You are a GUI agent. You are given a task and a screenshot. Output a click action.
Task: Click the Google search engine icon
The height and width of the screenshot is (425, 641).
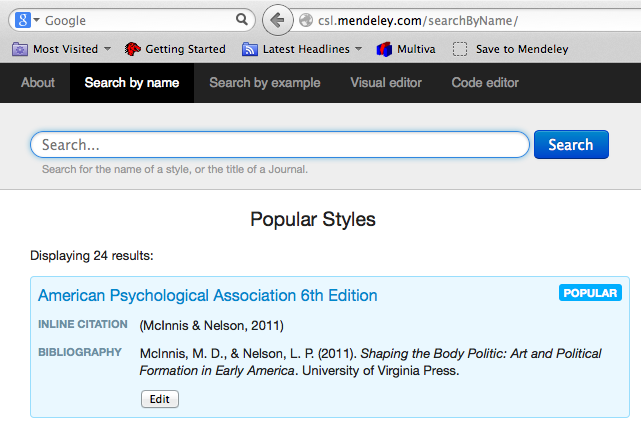(x=22, y=20)
